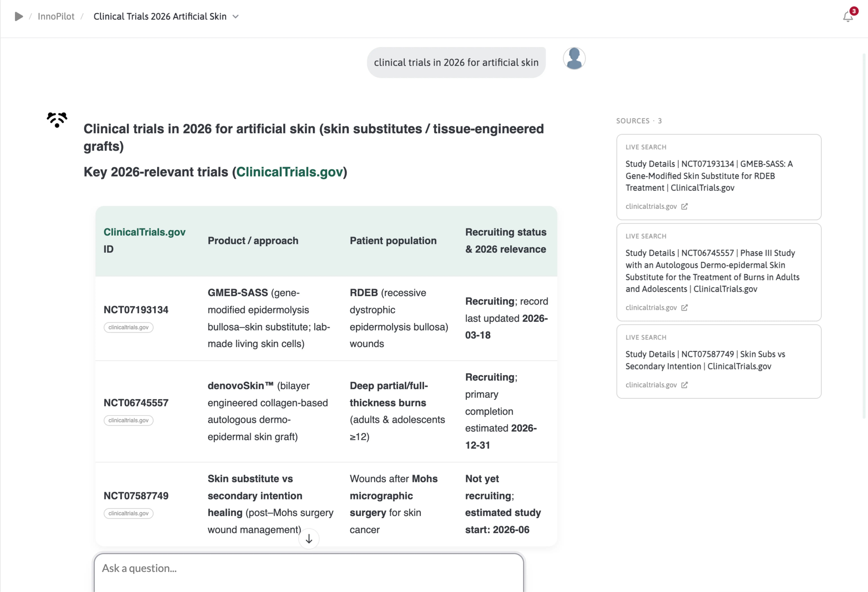Viewport: 868px width, 592px height.
Task: Open the Skin Subs vs Secondary Intention card
Action: 719,361
